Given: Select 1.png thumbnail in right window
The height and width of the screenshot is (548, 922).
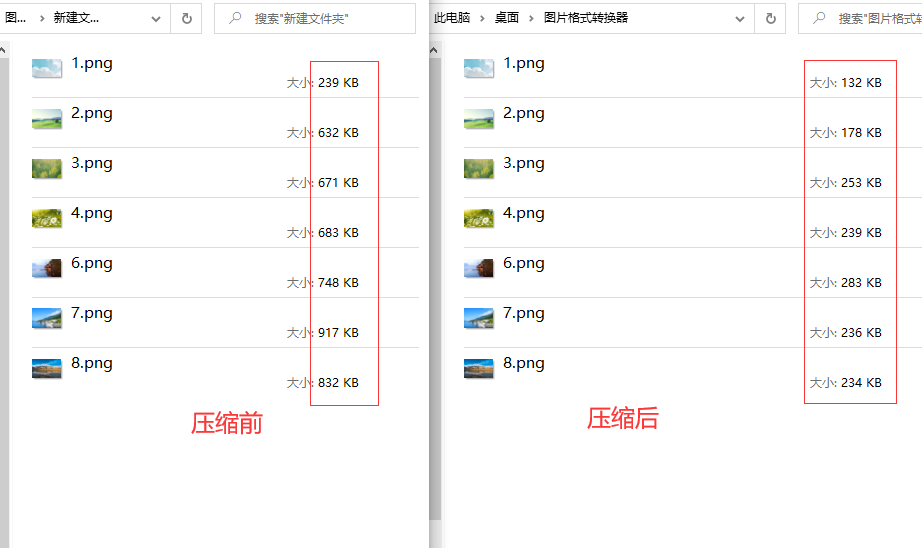Looking at the screenshot, I should pyautogui.click(x=479, y=68).
